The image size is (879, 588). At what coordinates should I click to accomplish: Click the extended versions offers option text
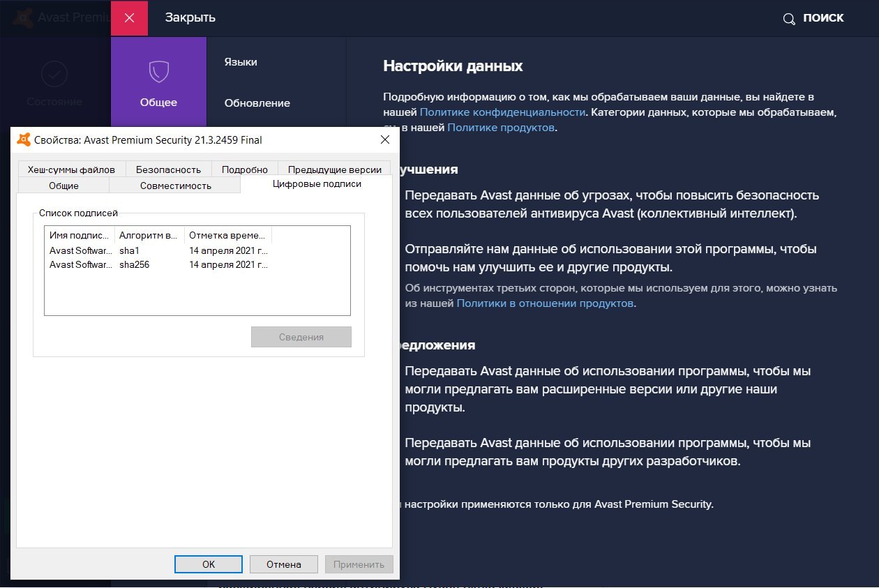(608, 389)
